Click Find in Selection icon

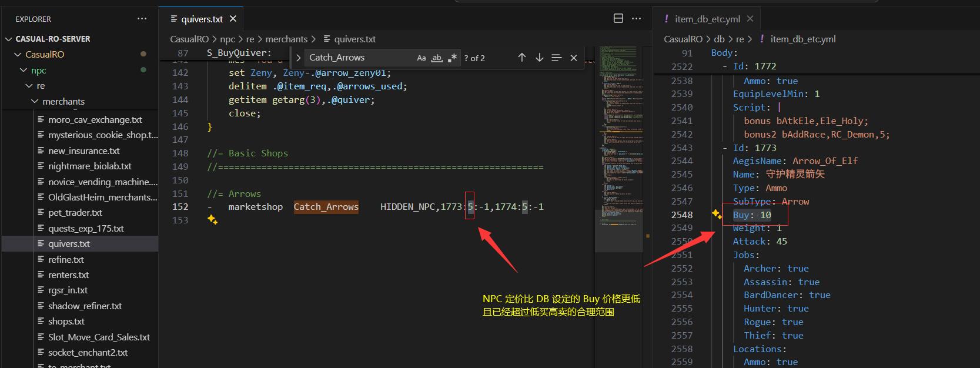click(x=556, y=57)
